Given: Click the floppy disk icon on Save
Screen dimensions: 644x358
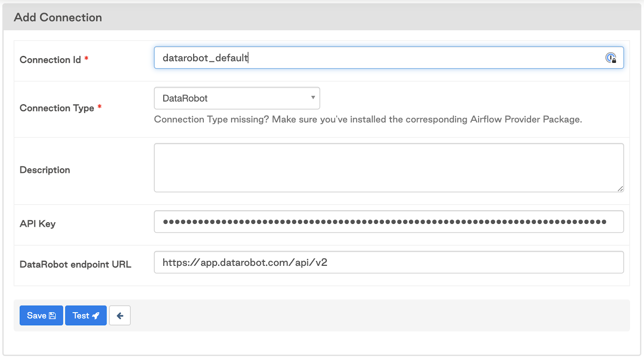Looking at the screenshot, I should pos(52,316).
